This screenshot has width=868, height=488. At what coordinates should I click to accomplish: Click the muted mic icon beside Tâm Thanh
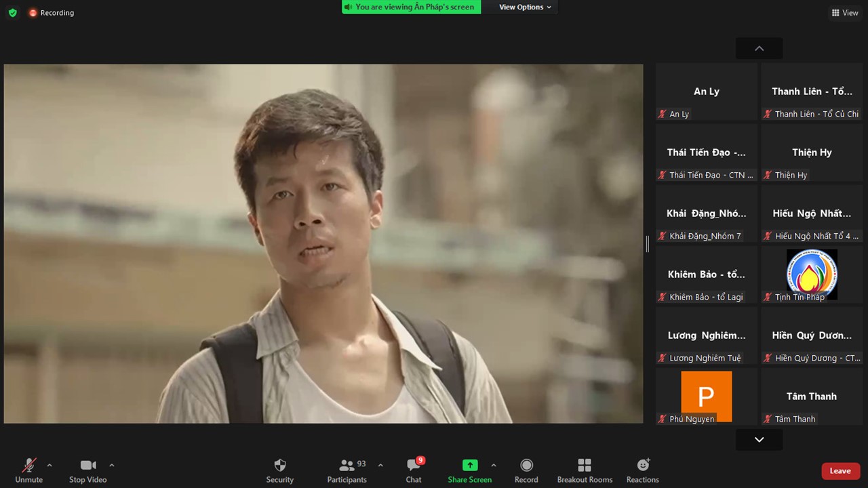point(768,420)
